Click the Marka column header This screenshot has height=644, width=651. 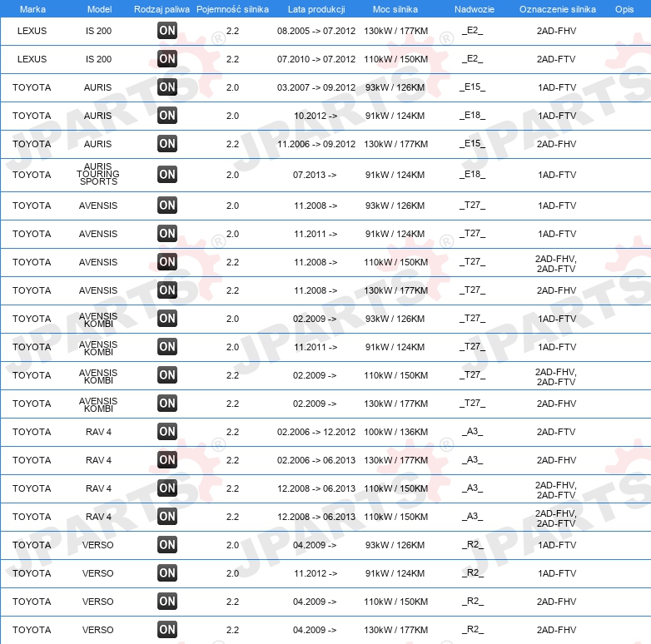(x=32, y=9)
